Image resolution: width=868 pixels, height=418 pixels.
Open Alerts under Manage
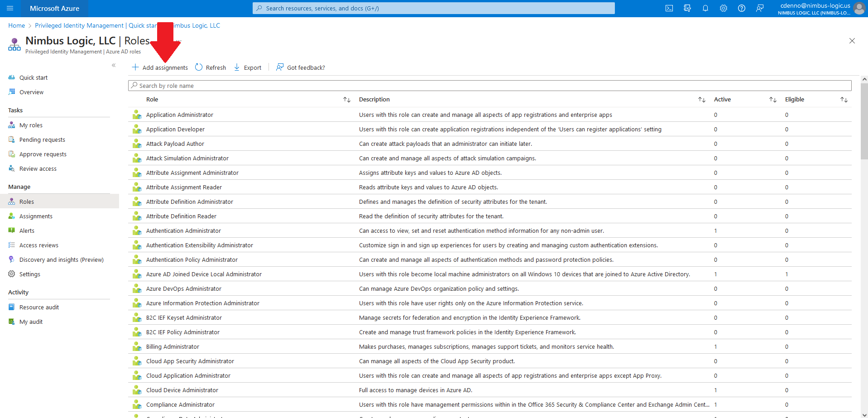click(27, 231)
